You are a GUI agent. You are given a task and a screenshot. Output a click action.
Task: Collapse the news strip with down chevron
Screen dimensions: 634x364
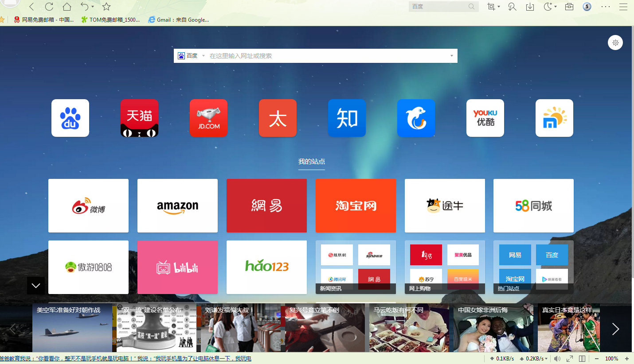pos(36,286)
